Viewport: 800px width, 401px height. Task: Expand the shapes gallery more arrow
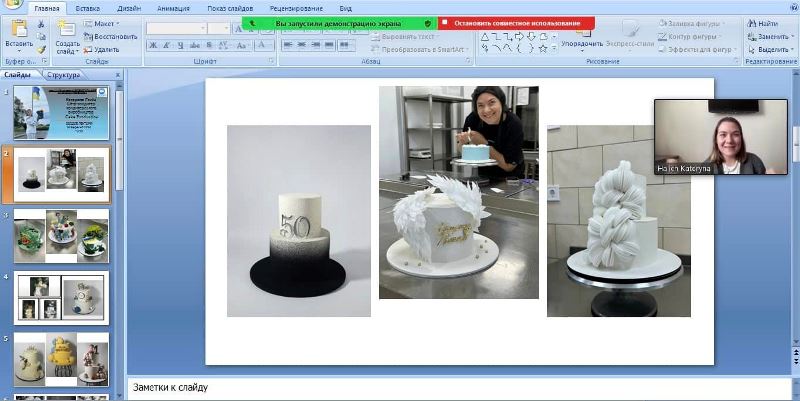[555, 49]
